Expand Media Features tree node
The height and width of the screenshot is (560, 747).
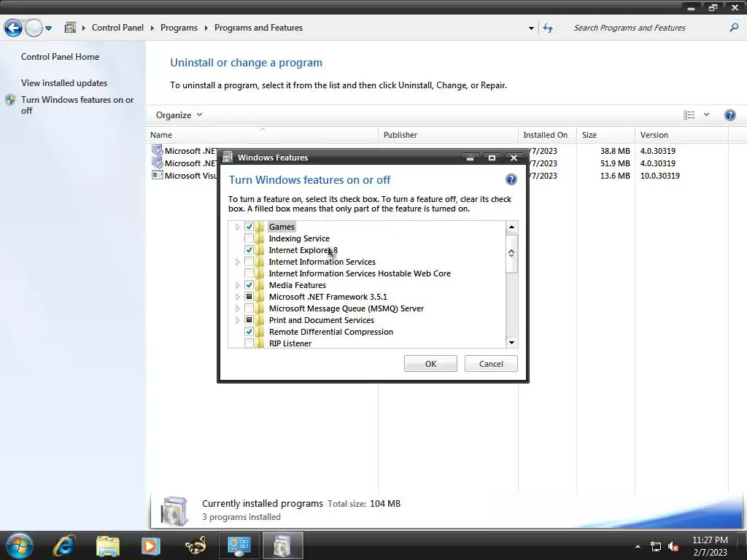[237, 285]
